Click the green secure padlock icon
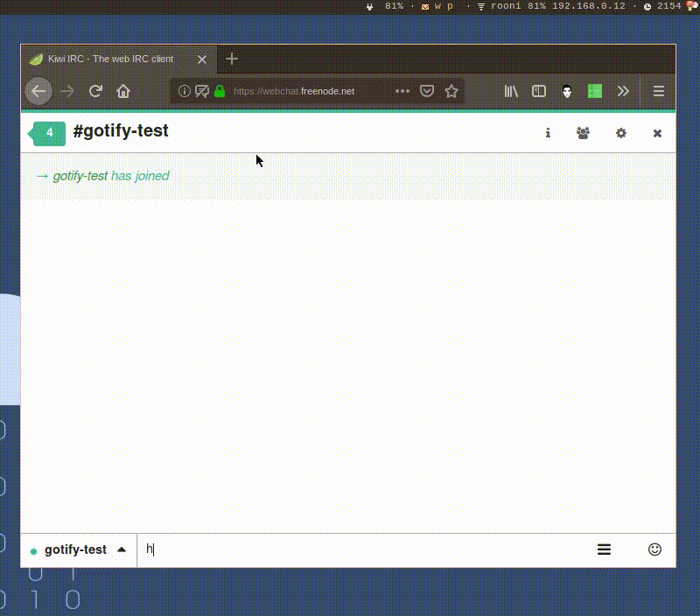The image size is (700, 616). coord(220,92)
